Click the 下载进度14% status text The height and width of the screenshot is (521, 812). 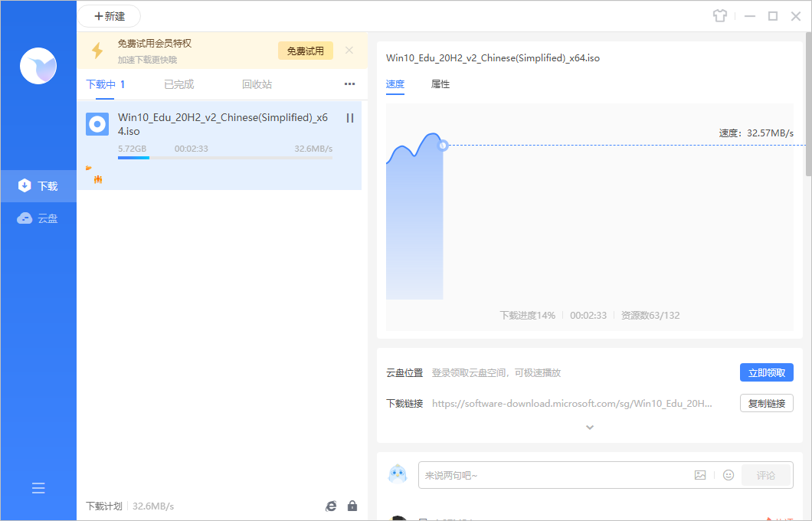coord(527,316)
